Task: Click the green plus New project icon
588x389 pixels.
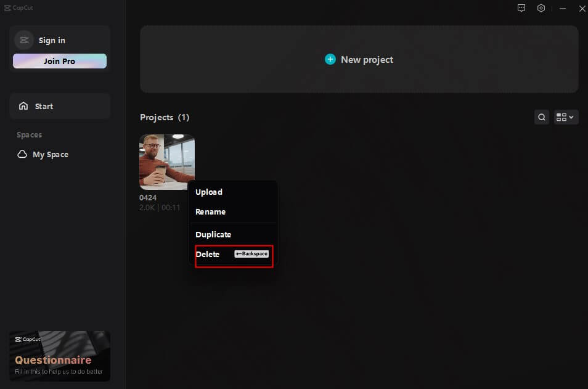Action: pyautogui.click(x=330, y=59)
